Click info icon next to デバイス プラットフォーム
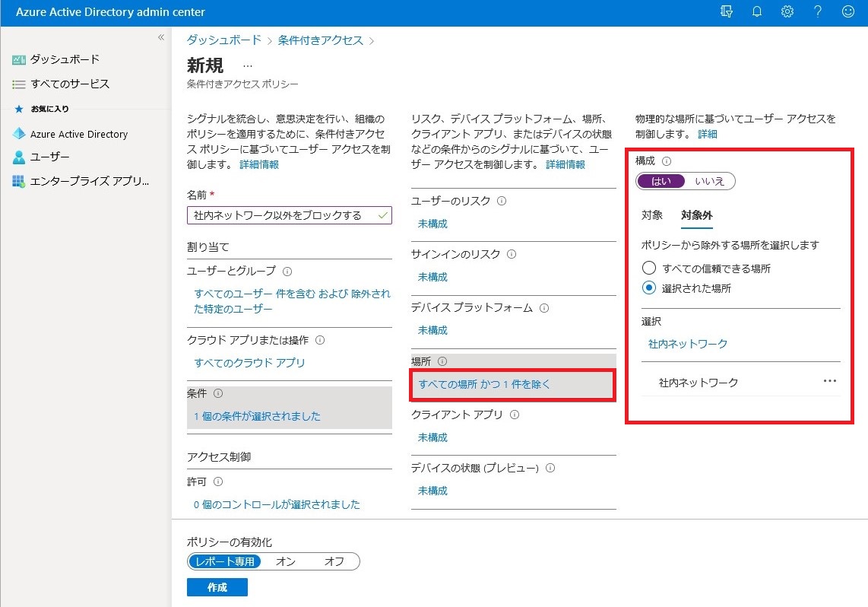Image resolution: width=868 pixels, height=607 pixels. [x=544, y=308]
